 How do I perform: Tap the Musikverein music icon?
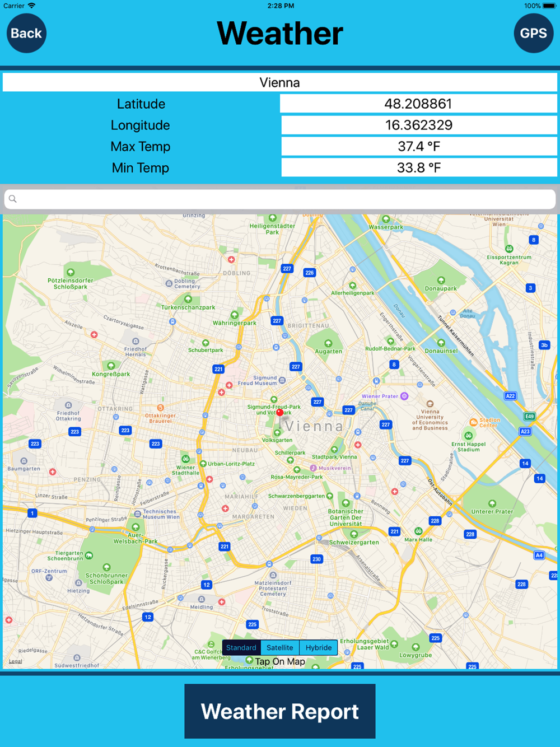click(x=314, y=468)
